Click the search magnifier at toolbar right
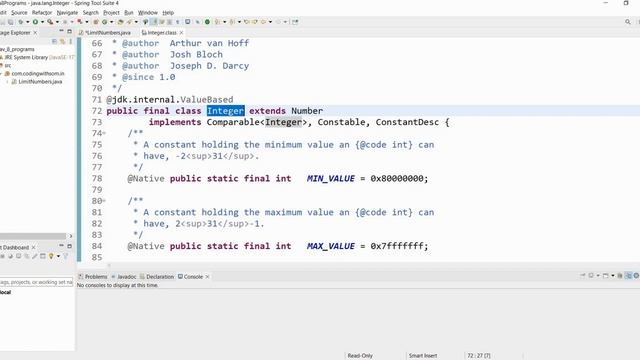This screenshot has width=640, height=360. coord(628,22)
